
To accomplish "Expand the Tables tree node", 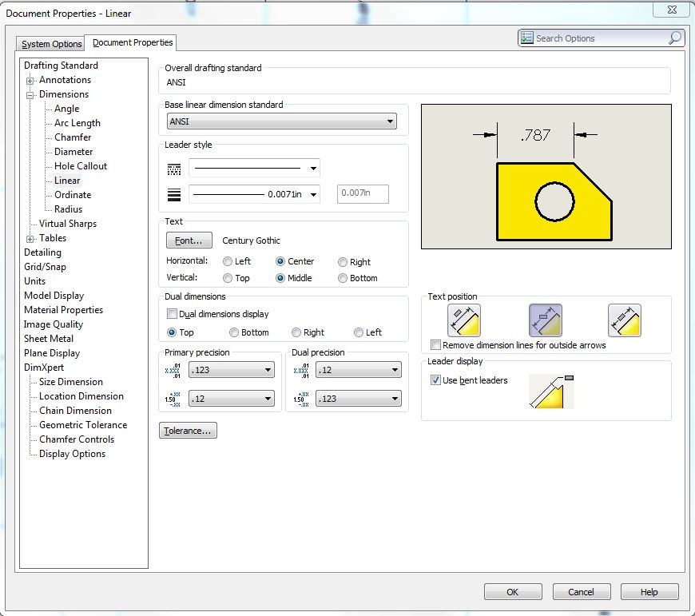I will (x=30, y=239).
